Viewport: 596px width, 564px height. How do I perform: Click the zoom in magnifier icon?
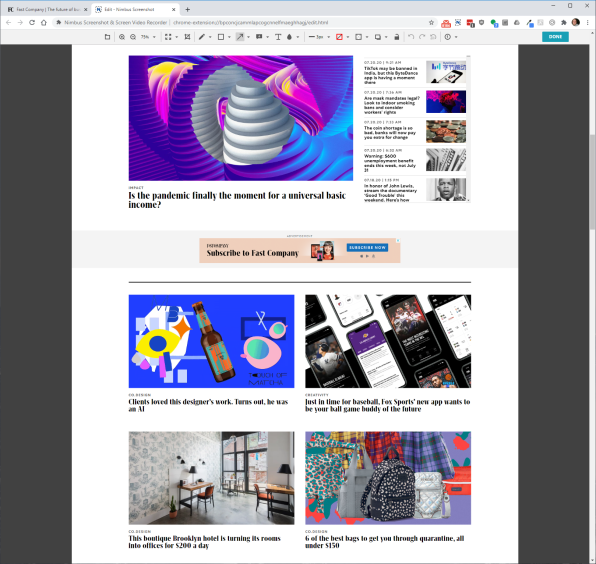click(x=122, y=37)
